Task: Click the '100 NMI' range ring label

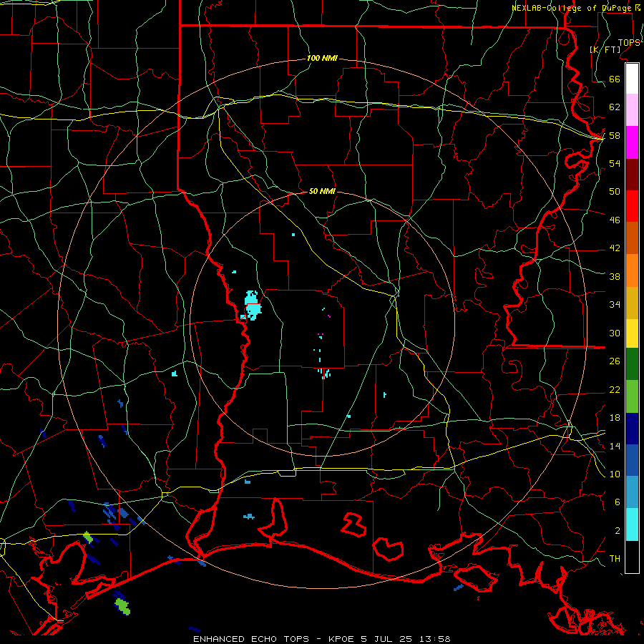Action: point(322,58)
